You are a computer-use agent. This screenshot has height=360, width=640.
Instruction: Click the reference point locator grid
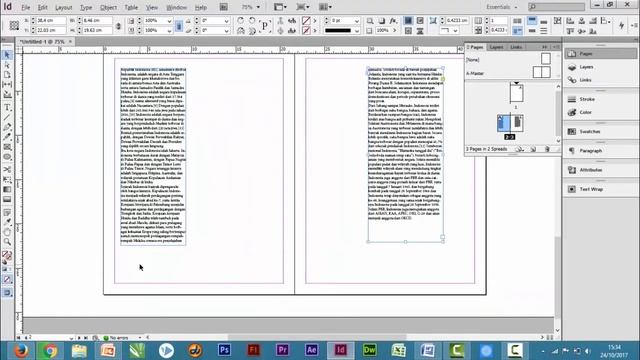(14, 25)
